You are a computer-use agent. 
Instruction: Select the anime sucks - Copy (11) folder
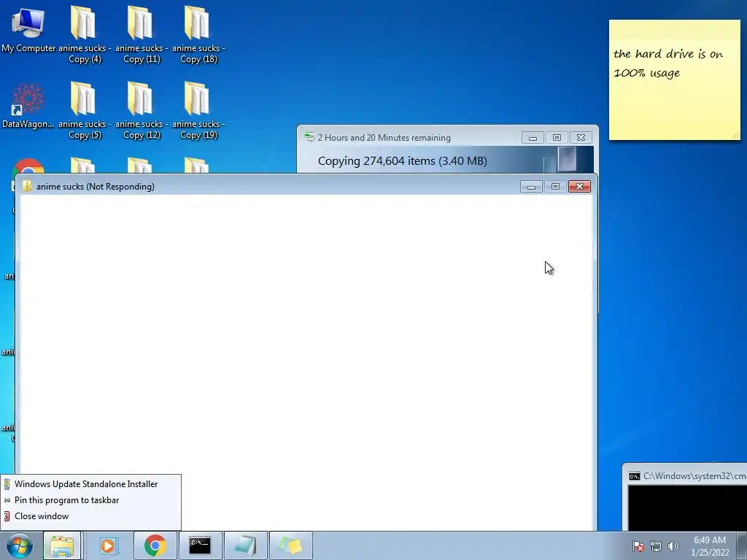(142, 34)
